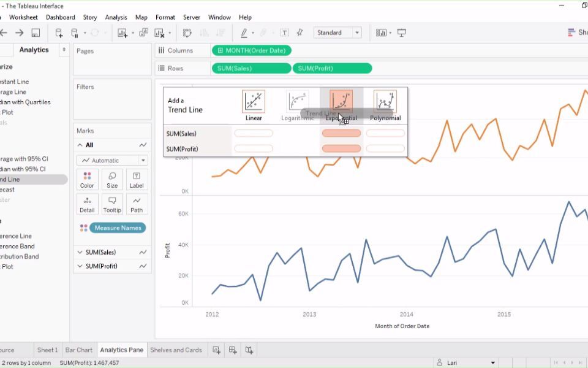Open the Analysis menu
This screenshot has width=588, height=368.
[116, 17]
